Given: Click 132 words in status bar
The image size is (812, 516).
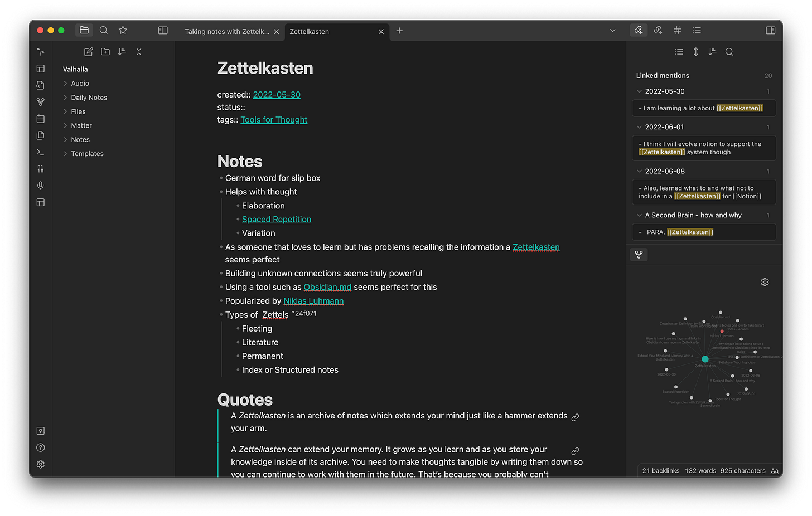Looking at the screenshot, I should [700, 471].
